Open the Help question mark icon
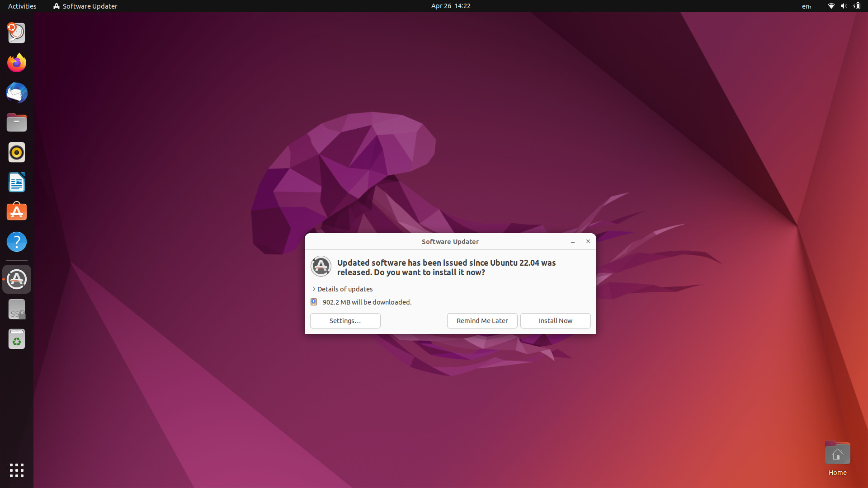Viewport: 868px width, 488px height. click(17, 242)
